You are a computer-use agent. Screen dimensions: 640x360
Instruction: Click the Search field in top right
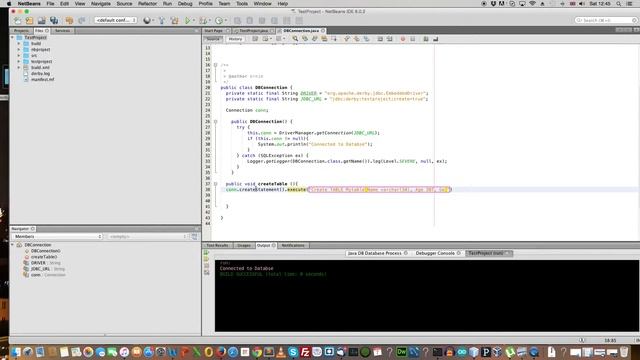[x=606, y=20]
